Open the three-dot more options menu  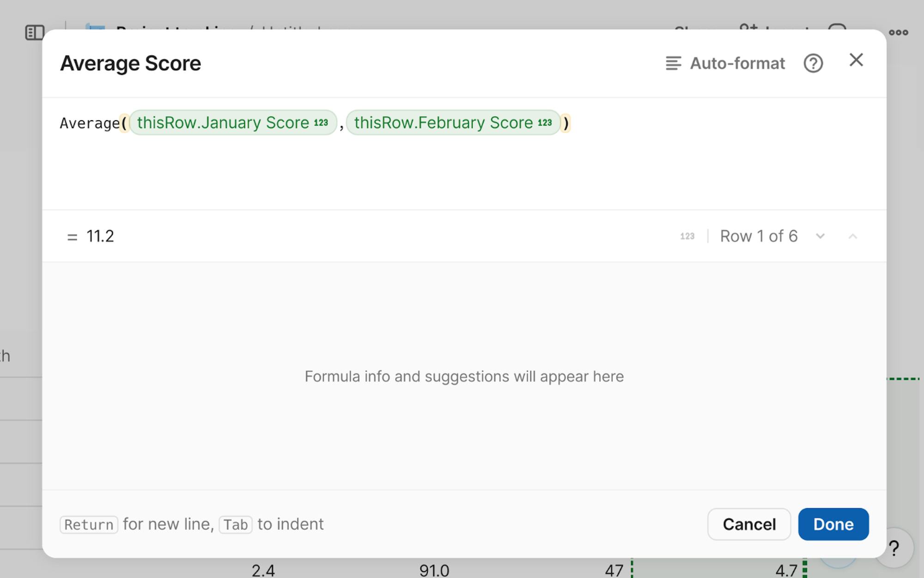point(898,32)
